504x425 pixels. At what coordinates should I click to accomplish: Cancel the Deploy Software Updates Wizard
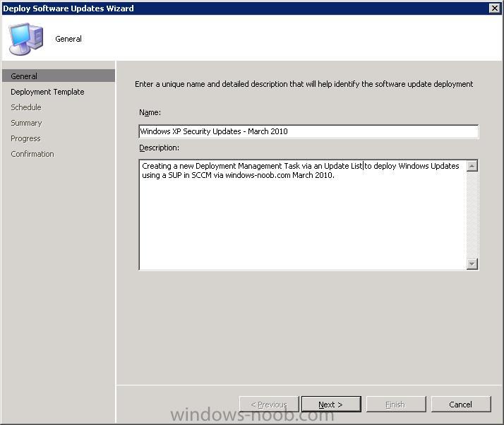pos(461,404)
